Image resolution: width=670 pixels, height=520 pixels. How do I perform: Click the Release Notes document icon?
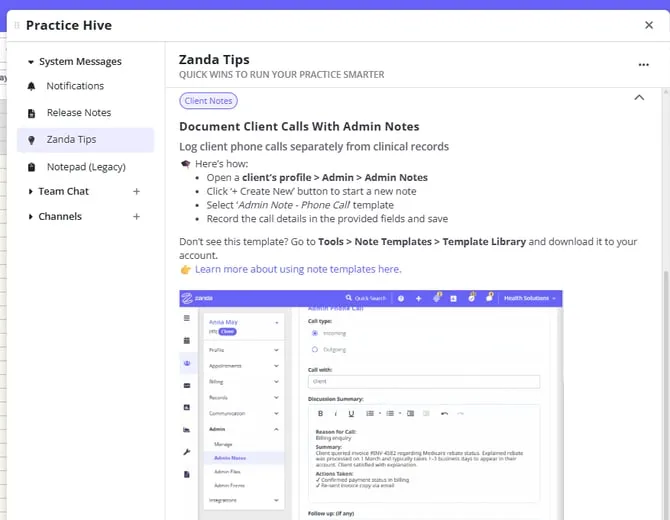point(31,113)
